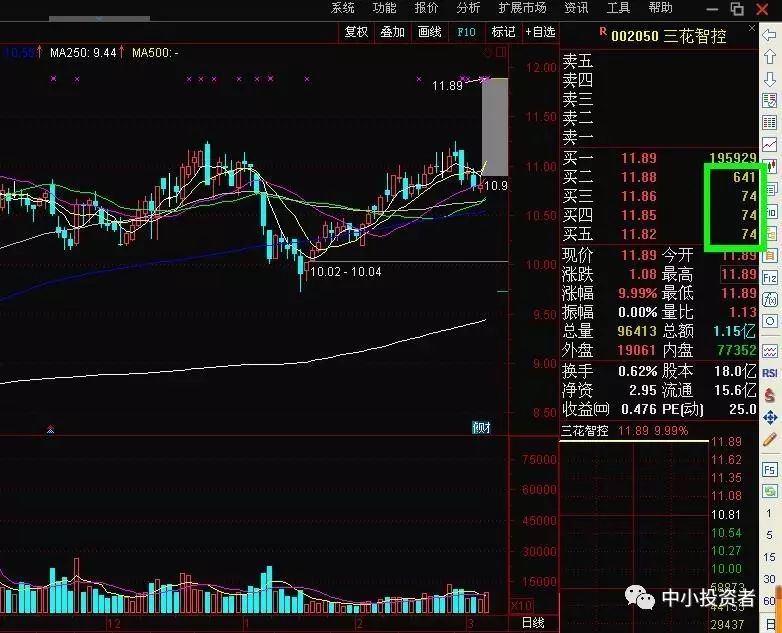The image size is (782, 633).
Task: Open the quote table grid icon
Action: 770,122
